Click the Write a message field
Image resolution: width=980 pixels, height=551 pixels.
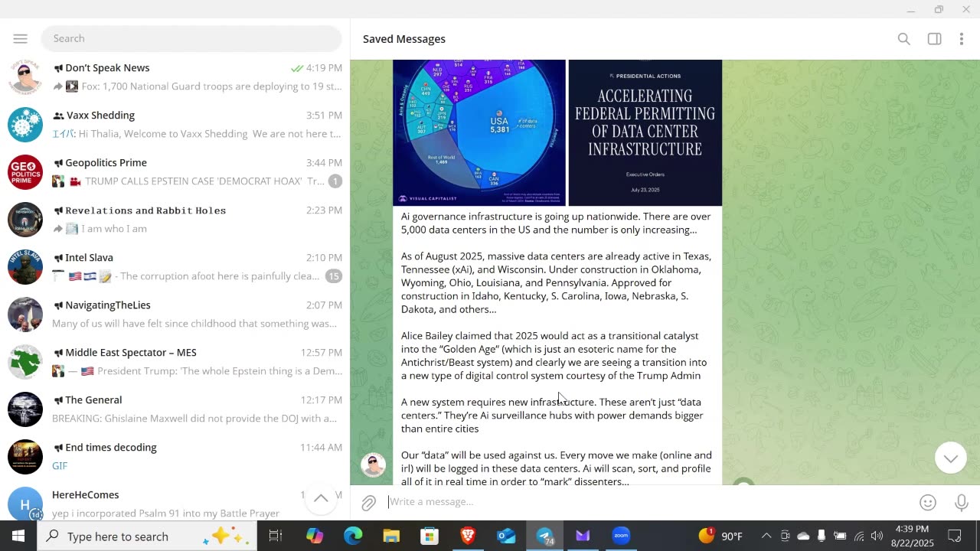click(x=647, y=502)
